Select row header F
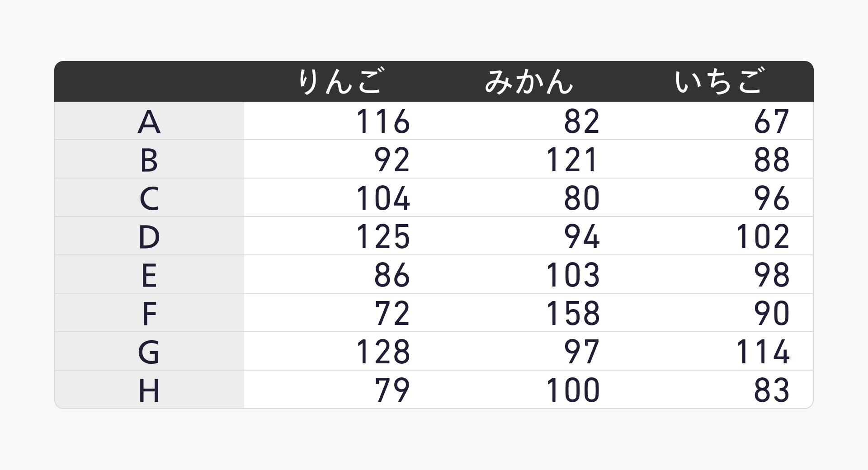The width and height of the screenshot is (868, 470). [x=149, y=313]
